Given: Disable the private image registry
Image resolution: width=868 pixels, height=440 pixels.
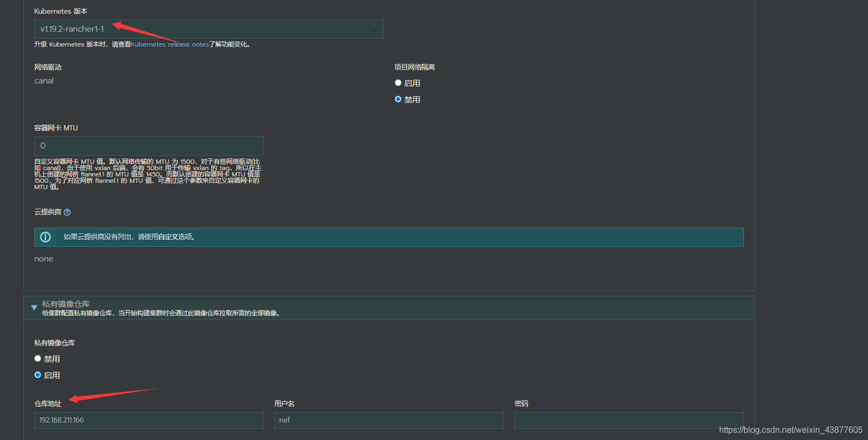Looking at the screenshot, I should coord(37,359).
